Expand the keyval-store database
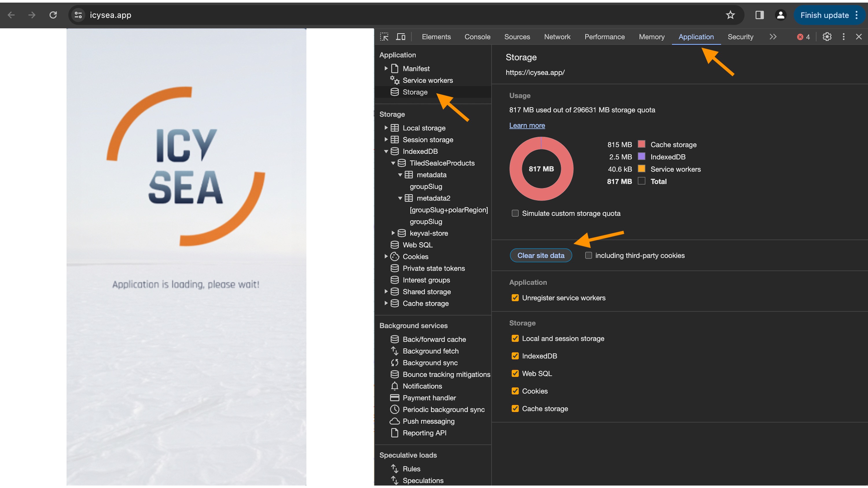 click(393, 233)
